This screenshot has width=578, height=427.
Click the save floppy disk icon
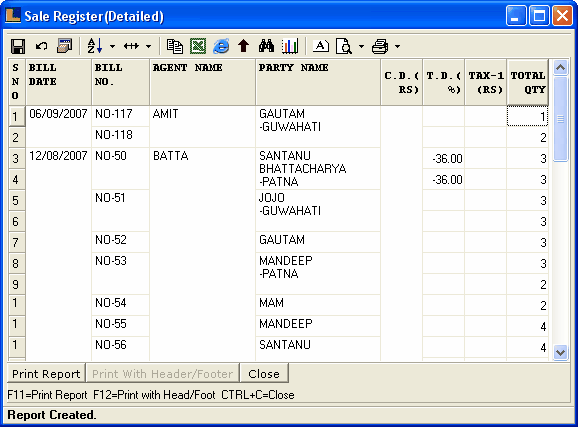18,46
